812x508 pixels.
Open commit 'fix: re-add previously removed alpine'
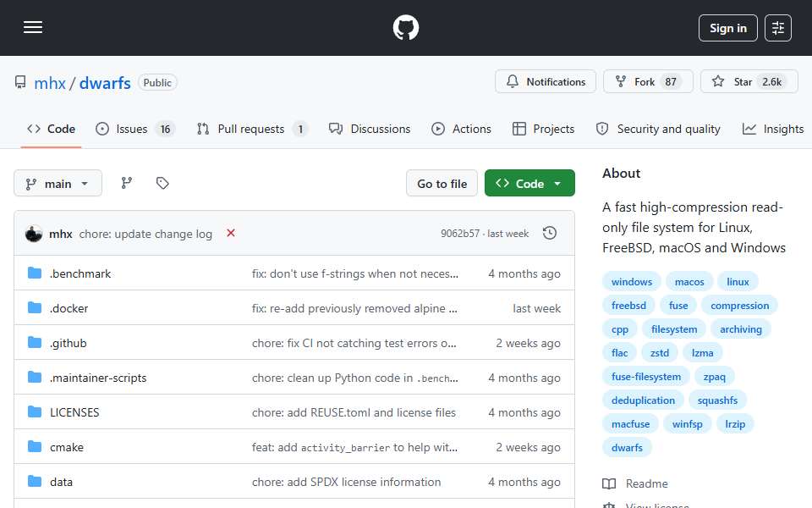pos(354,308)
